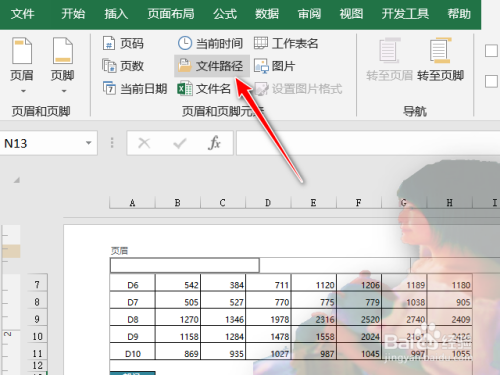Image resolution: width=500 pixels, height=375 pixels.
Task: Select row 7 header
Action: coord(37,284)
